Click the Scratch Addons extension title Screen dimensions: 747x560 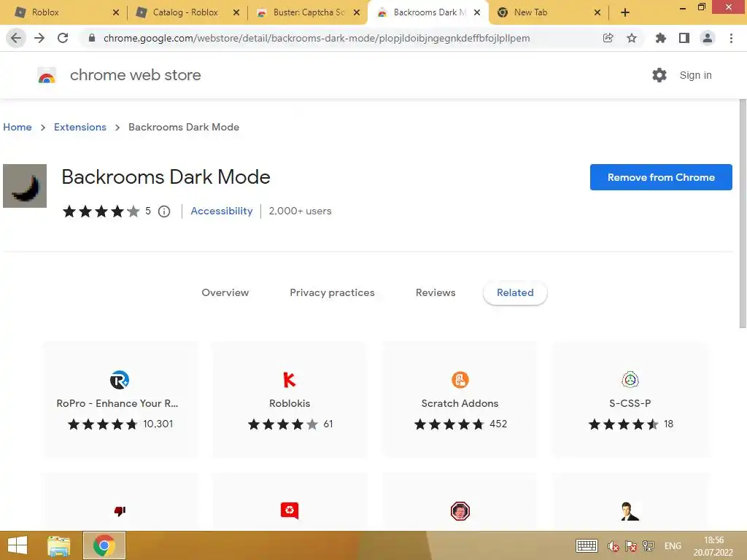click(460, 403)
